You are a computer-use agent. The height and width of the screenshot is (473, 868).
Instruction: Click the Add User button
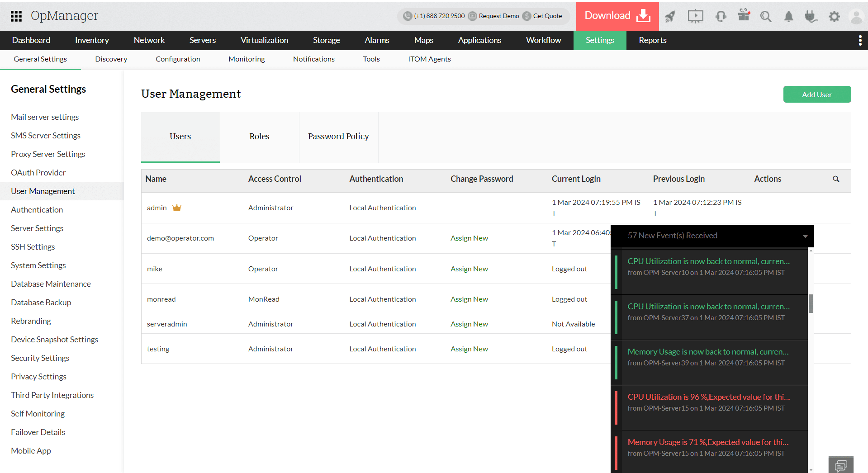[817, 95]
